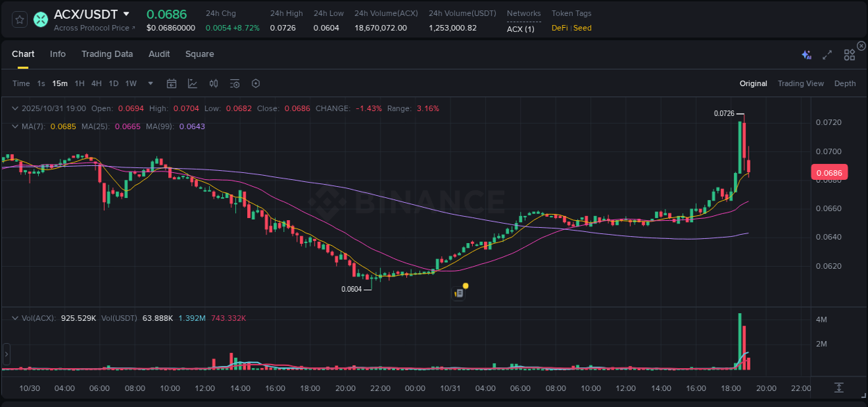Image resolution: width=868 pixels, height=407 pixels.
Task: Open the Square tab
Action: click(199, 53)
